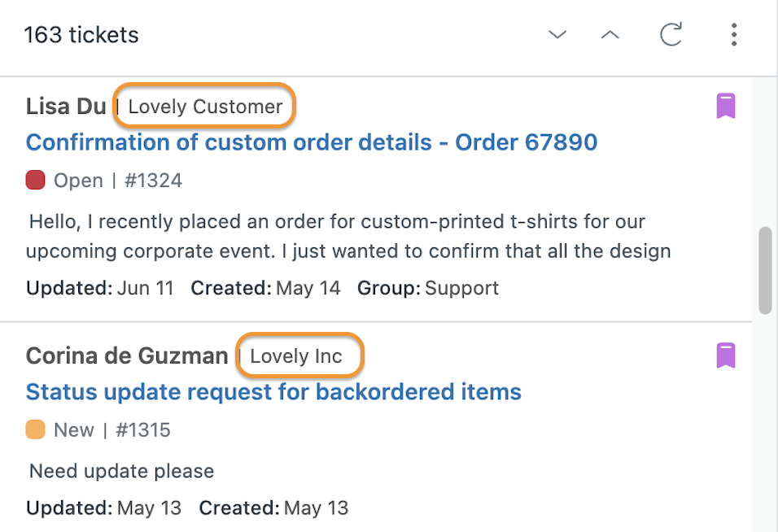Click the 'Need update please' preview text
The height and width of the screenshot is (532, 778).
121,471
